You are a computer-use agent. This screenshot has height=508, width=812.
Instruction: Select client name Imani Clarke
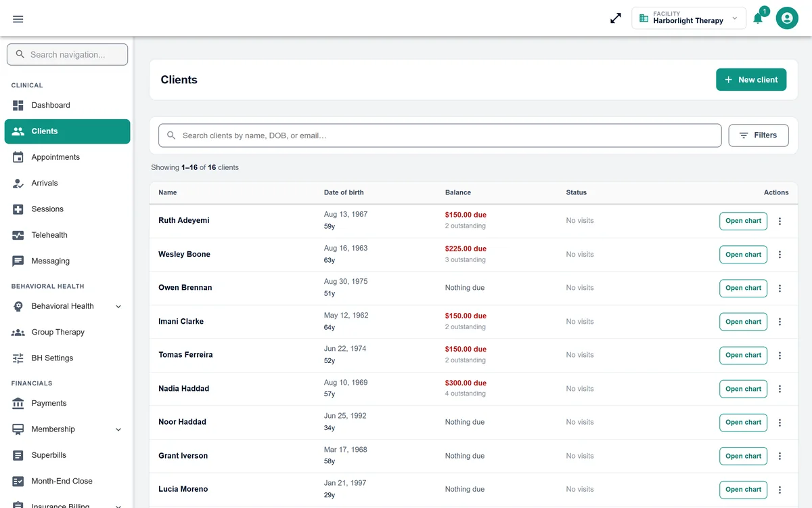pyautogui.click(x=181, y=322)
